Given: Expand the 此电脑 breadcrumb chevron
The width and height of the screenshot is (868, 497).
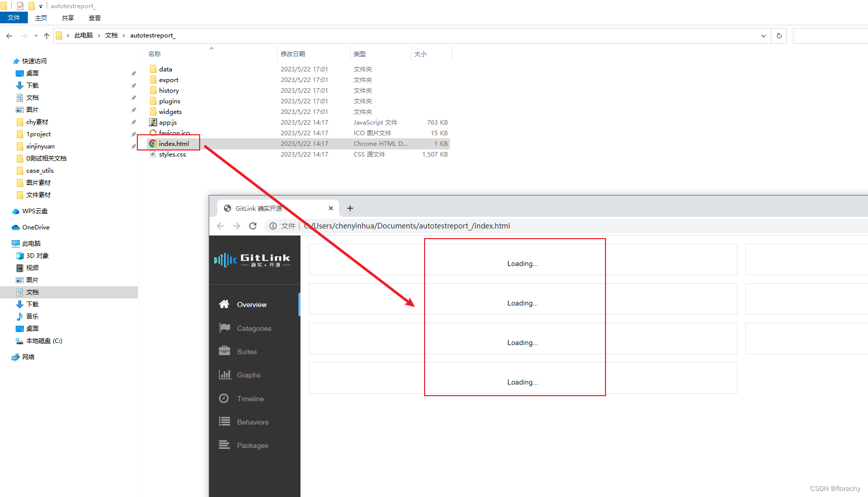Looking at the screenshot, I should (x=99, y=35).
